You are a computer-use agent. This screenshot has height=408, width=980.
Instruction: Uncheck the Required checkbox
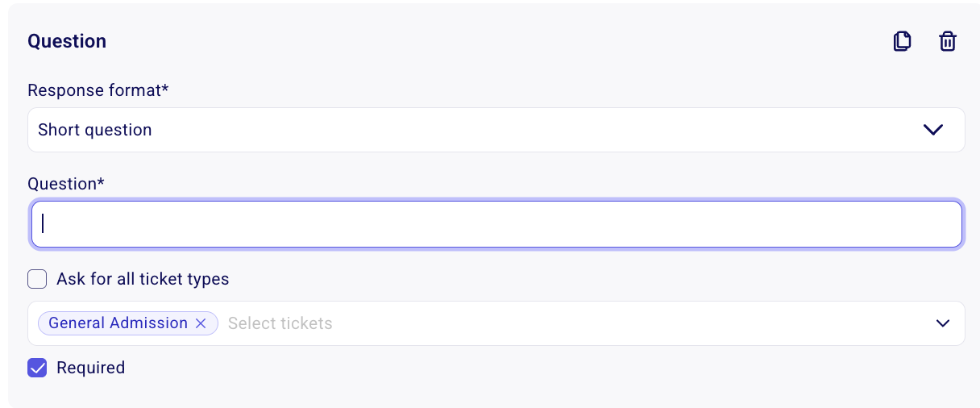[x=37, y=368]
